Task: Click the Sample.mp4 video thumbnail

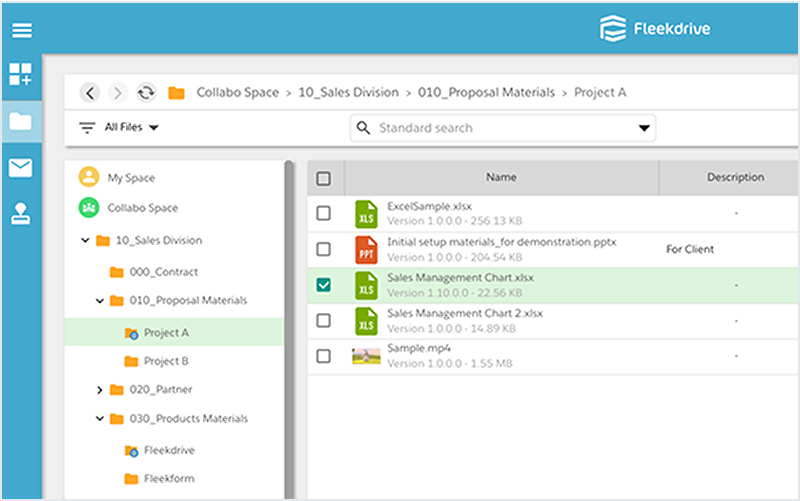Action: tap(366, 356)
